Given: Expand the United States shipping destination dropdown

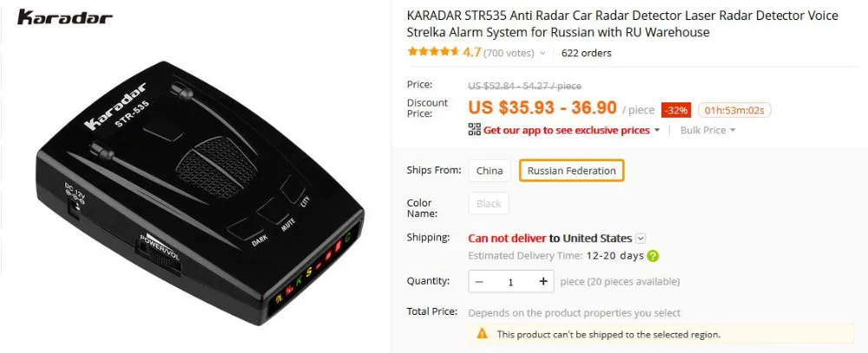Looking at the screenshot, I should click(x=641, y=239).
